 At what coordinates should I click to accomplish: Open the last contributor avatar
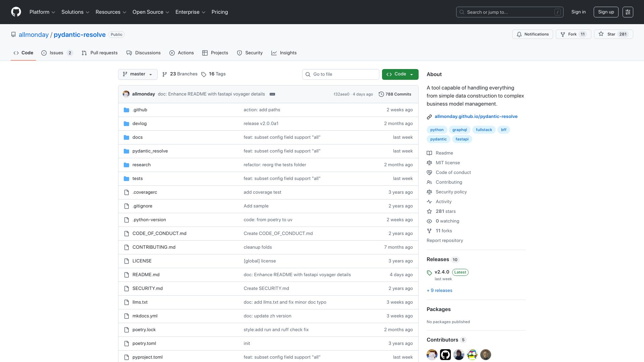coord(486,355)
